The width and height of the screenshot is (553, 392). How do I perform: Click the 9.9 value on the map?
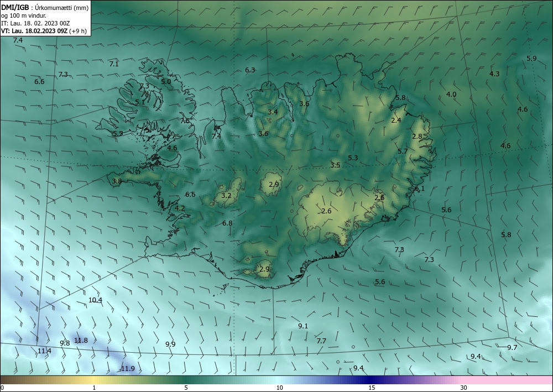(x=170, y=344)
